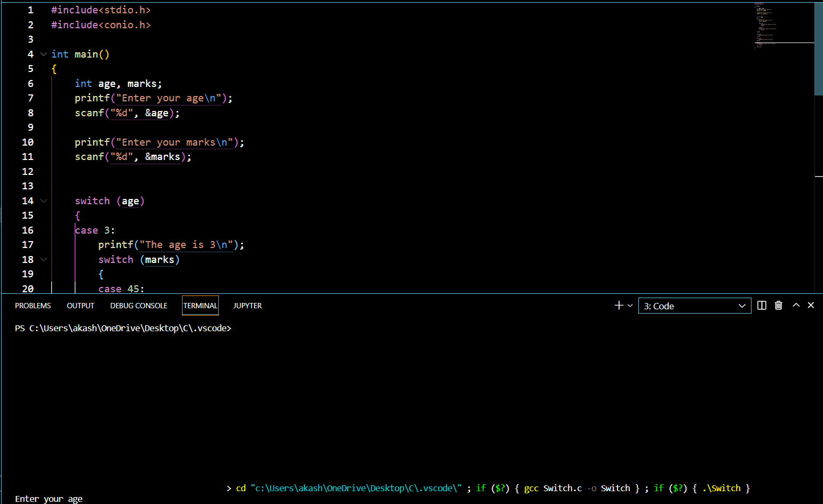Image resolution: width=823 pixels, height=504 pixels.
Task: Click the code minimap preview
Action: [784, 26]
